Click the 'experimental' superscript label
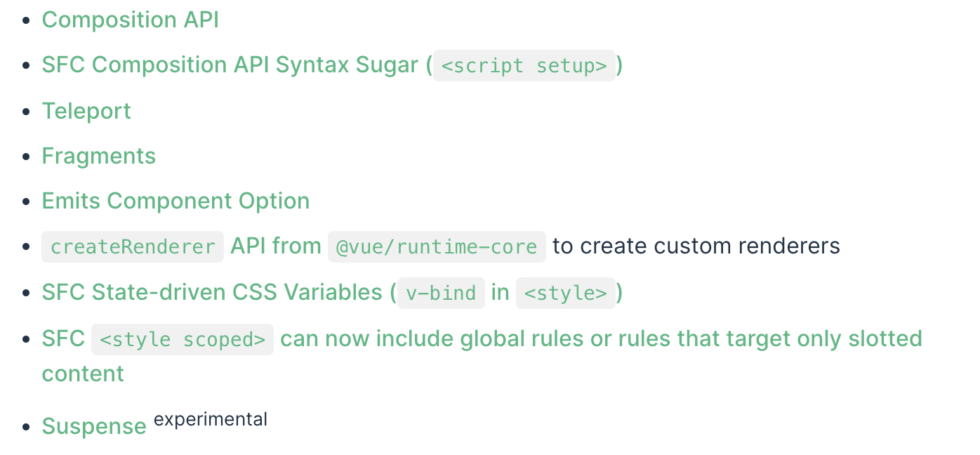Viewport: 980px width, 455px height. (x=211, y=420)
